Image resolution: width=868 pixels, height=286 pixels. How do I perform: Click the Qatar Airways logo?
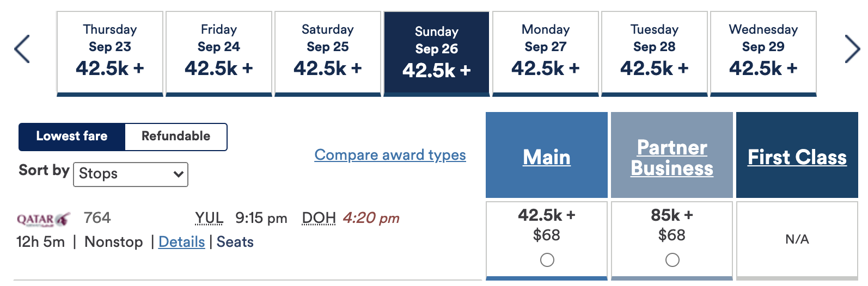[44, 219]
